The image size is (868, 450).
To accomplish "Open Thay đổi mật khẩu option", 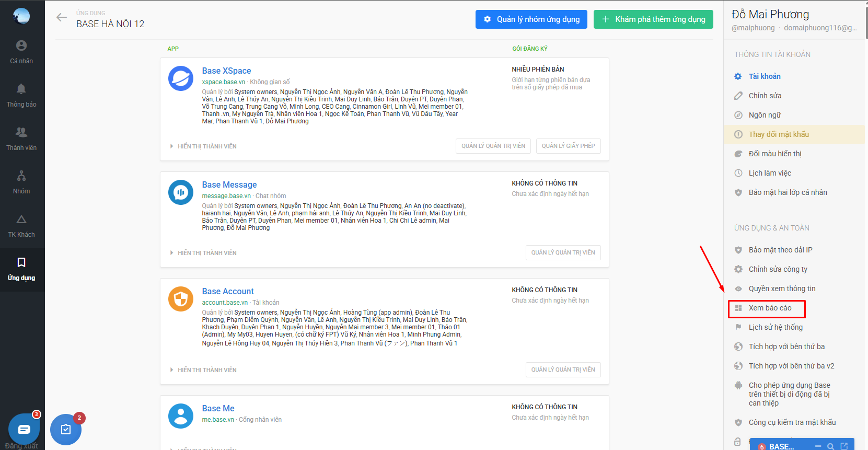I will 794,134.
